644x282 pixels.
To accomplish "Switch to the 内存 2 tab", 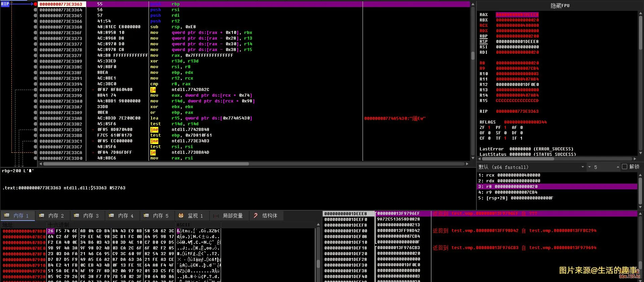I will (56, 216).
